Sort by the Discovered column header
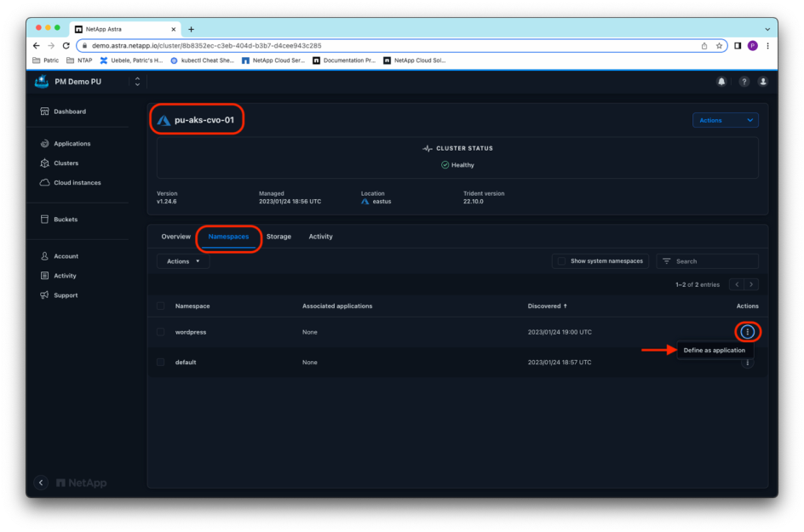Image resolution: width=804 pixels, height=532 pixels. click(x=547, y=306)
